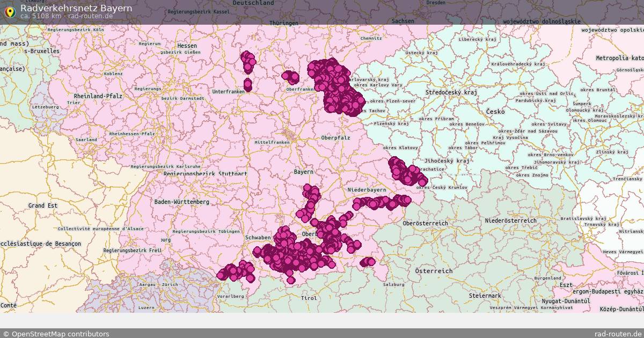644x338 pixels.
Task: Click the Baden-Württemberg region label
Action: pyautogui.click(x=181, y=202)
